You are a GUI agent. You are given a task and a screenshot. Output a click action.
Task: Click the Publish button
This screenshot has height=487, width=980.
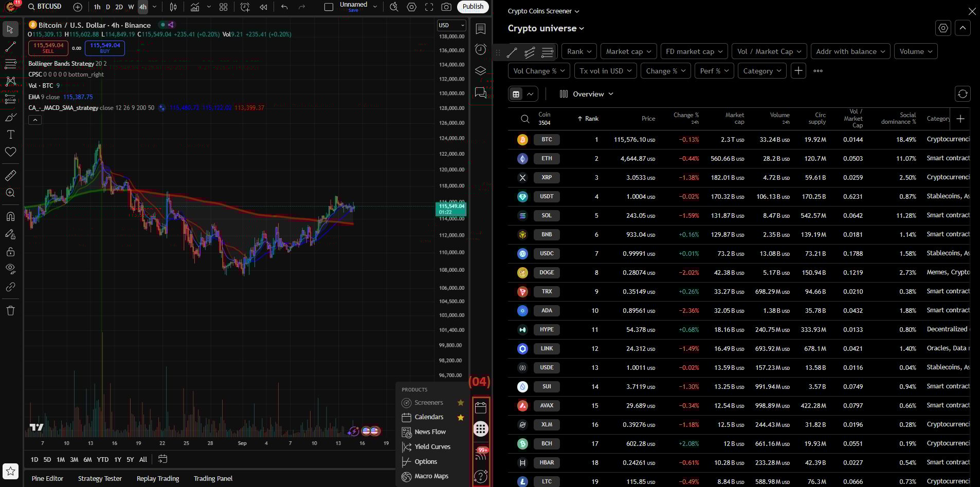[x=473, y=7]
